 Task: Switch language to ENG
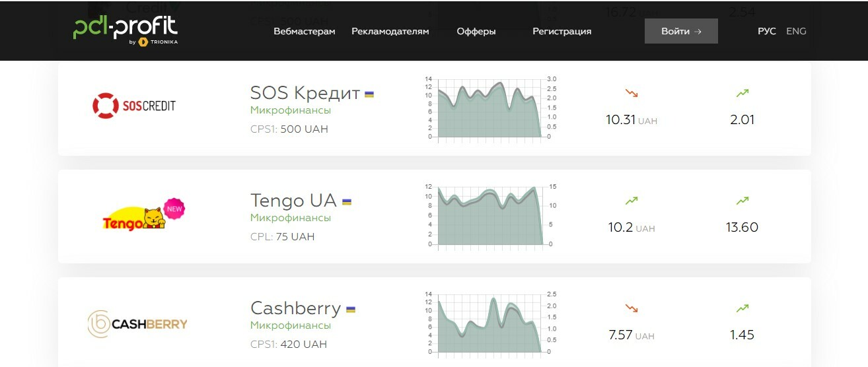(796, 31)
